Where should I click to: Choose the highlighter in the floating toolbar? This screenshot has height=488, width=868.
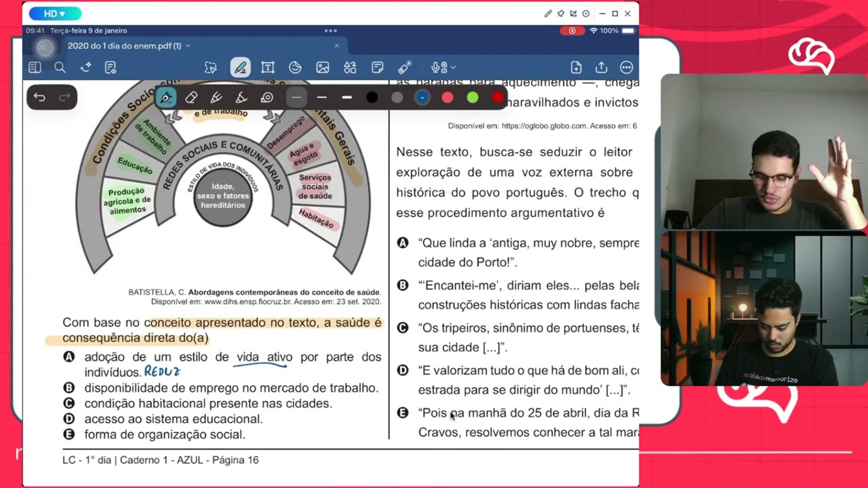pos(241,98)
